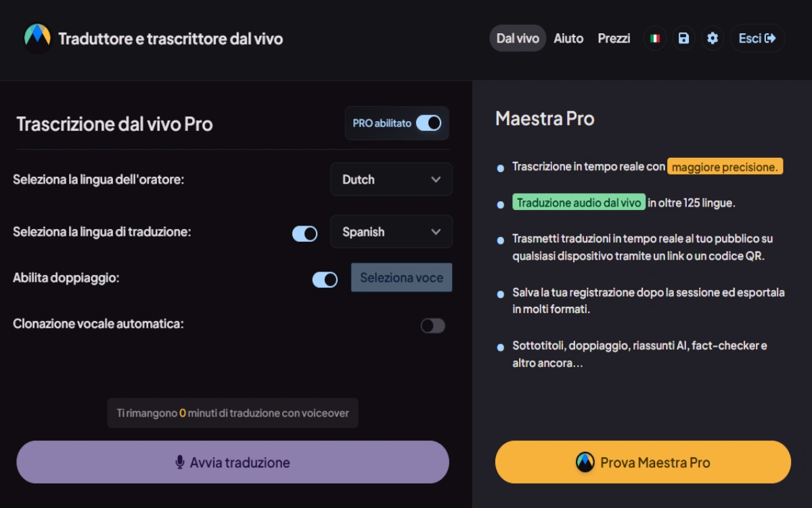Screen dimensions: 812x508
Task: Click the Maestra logo on Prova button
Action: [x=585, y=463]
